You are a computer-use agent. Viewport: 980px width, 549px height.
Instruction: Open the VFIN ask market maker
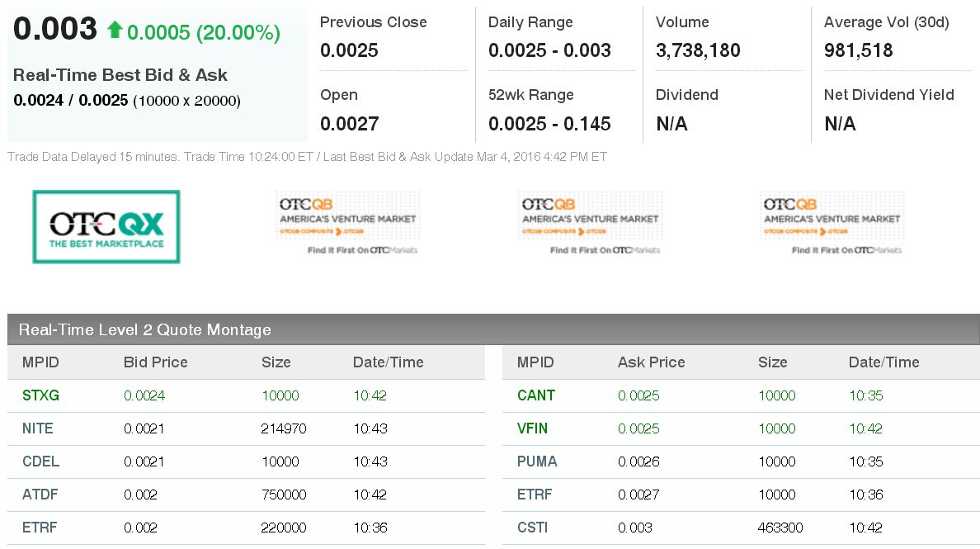pos(532,428)
